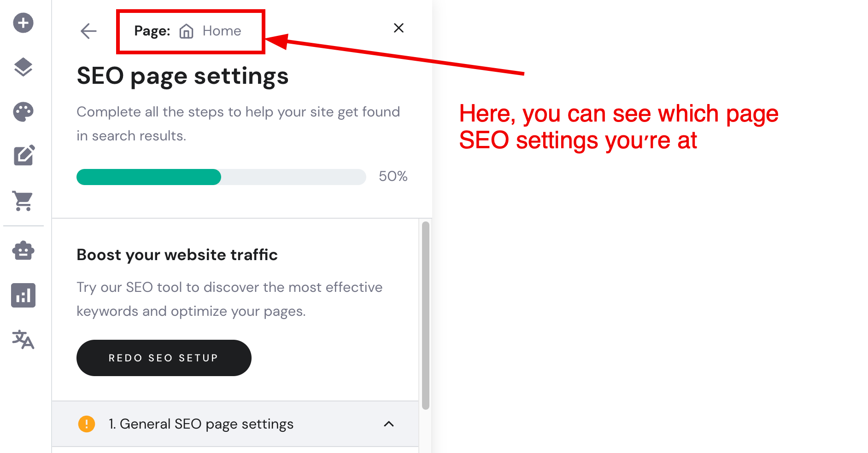Image resolution: width=868 pixels, height=453 pixels.
Task: Click the SEO page settings heading
Action: 182,76
